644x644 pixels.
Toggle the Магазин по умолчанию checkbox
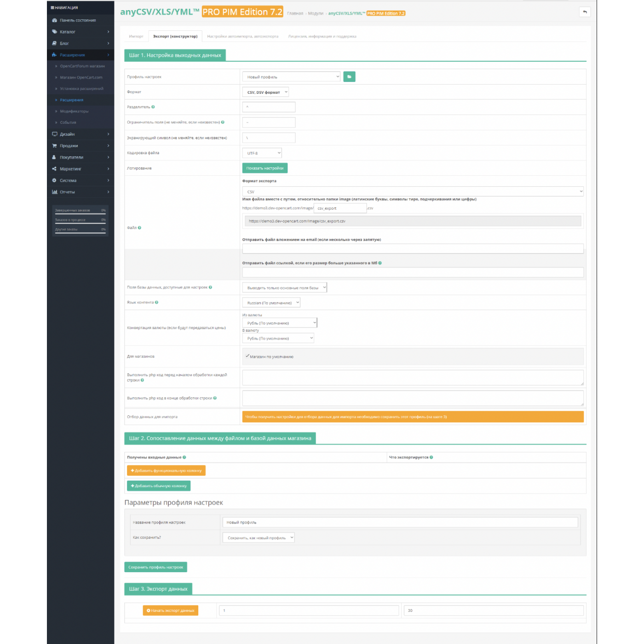(x=247, y=356)
